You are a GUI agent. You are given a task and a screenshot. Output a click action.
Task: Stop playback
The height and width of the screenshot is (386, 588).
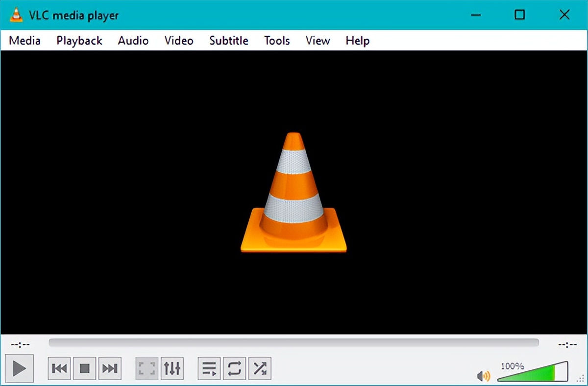(x=84, y=368)
